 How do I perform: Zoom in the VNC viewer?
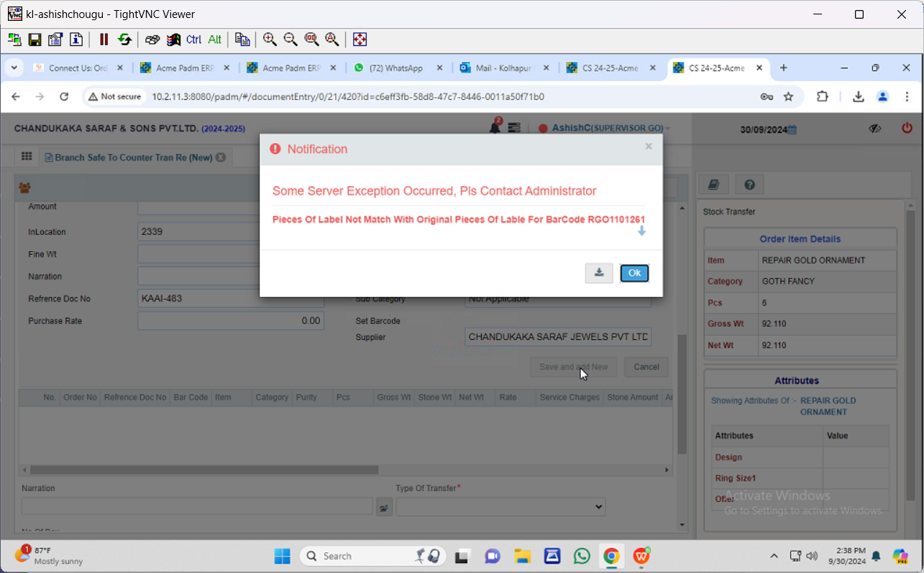[270, 40]
